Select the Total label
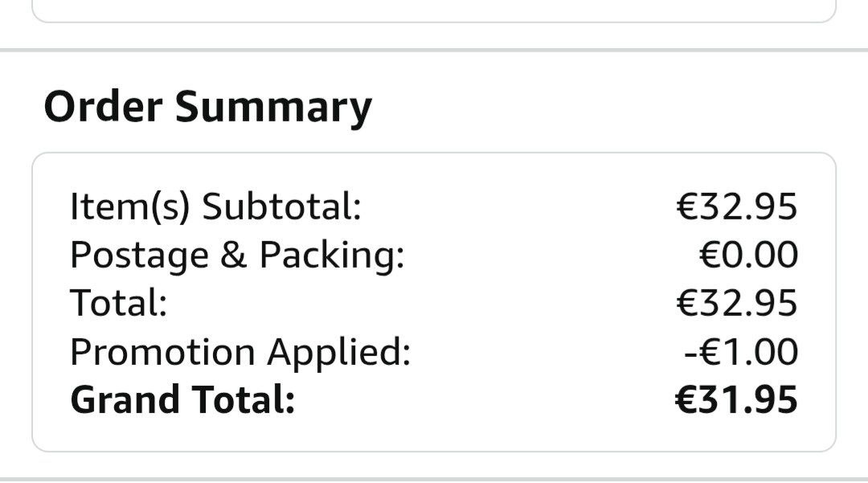Viewport: 868px width, 483px height. click(118, 303)
